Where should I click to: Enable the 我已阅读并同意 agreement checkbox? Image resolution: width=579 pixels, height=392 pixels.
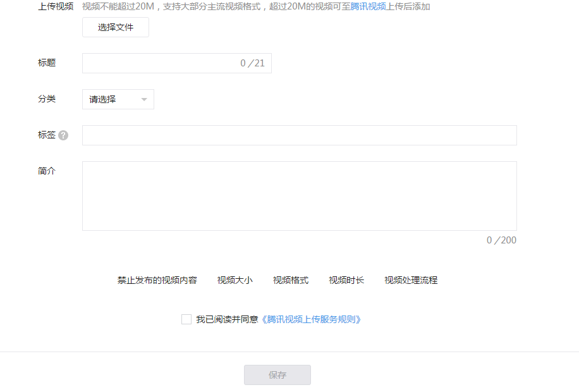coord(186,319)
